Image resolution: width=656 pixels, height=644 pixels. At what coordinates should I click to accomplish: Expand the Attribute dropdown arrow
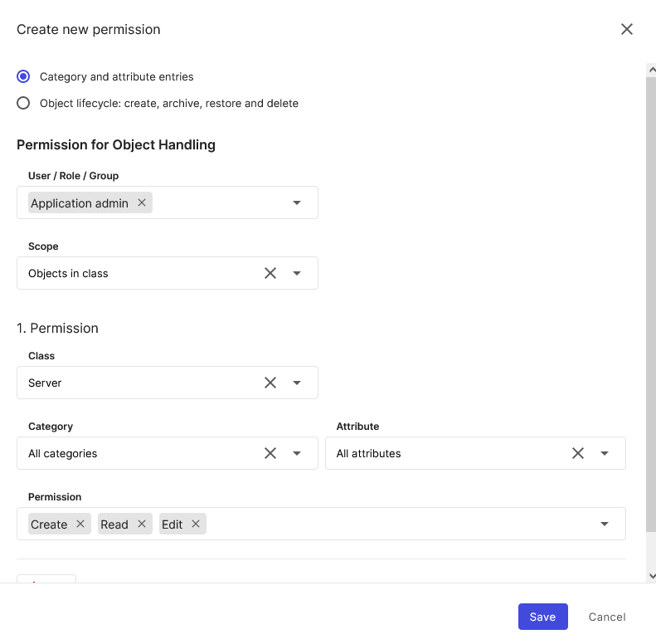click(x=605, y=453)
